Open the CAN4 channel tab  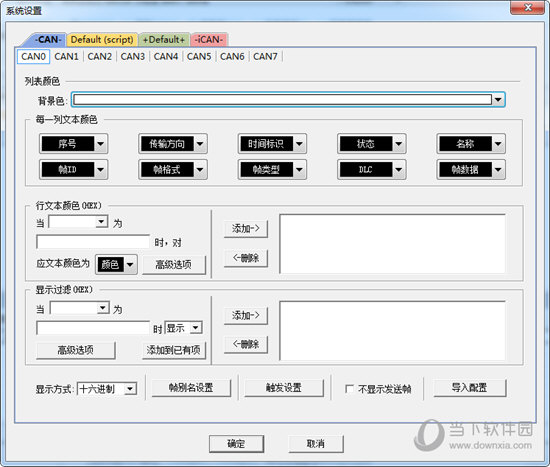pos(166,56)
